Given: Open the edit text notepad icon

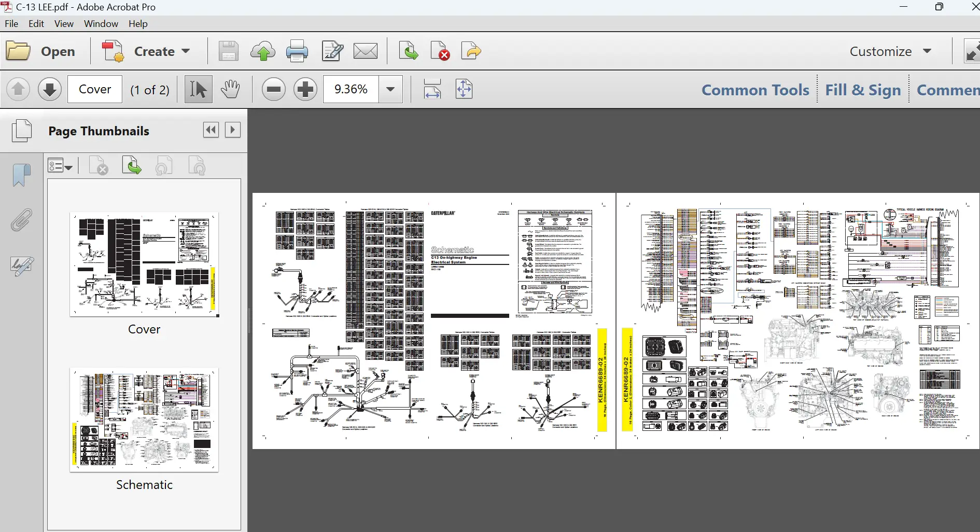Looking at the screenshot, I should pos(332,51).
